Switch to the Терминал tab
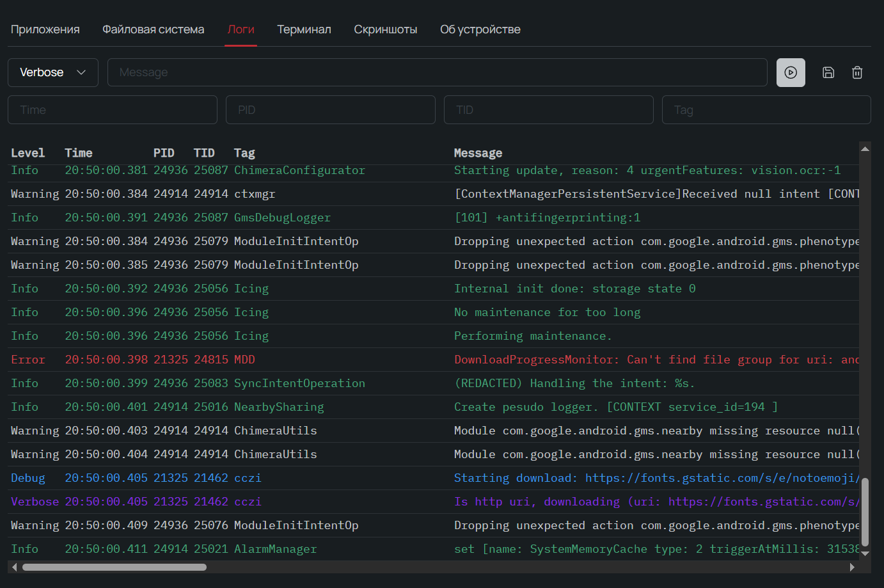884x588 pixels. (x=304, y=29)
